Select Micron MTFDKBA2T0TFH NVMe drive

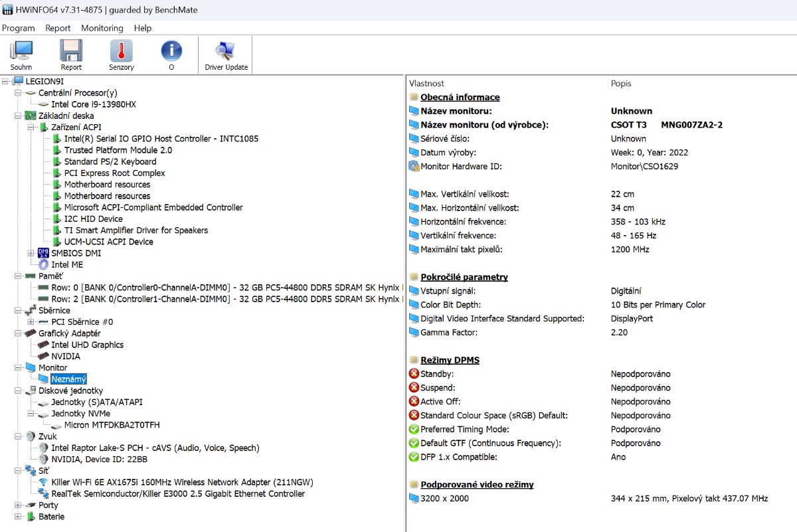[112, 425]
